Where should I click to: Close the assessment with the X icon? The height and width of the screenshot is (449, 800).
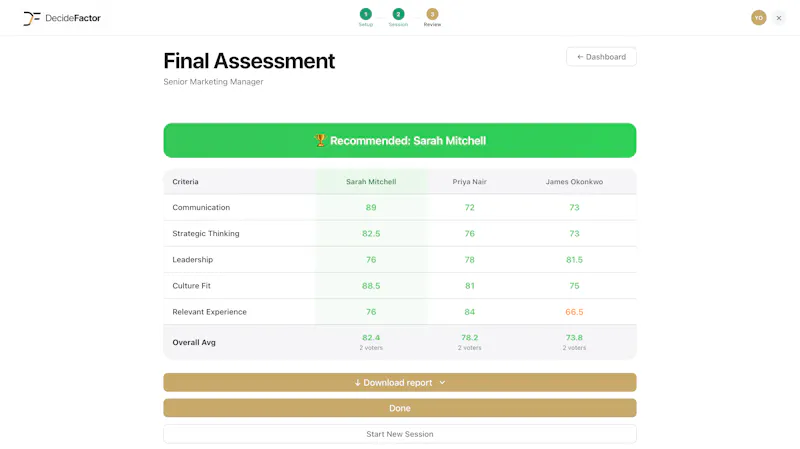(x=779, y=18)
